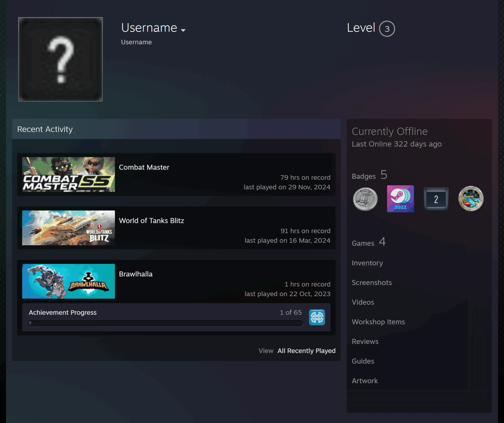Open the Combat Master game thumbnail
504x423 pixels.
point(69,174)
